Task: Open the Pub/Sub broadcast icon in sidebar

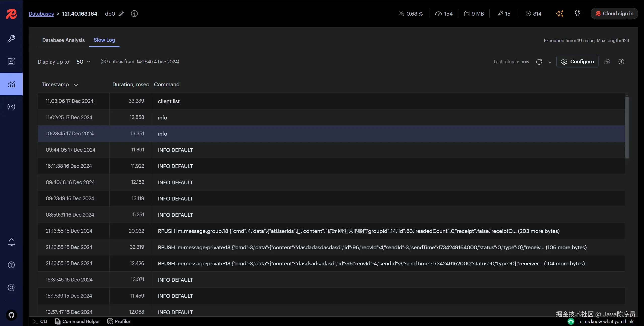Action: tap(11, 107)
